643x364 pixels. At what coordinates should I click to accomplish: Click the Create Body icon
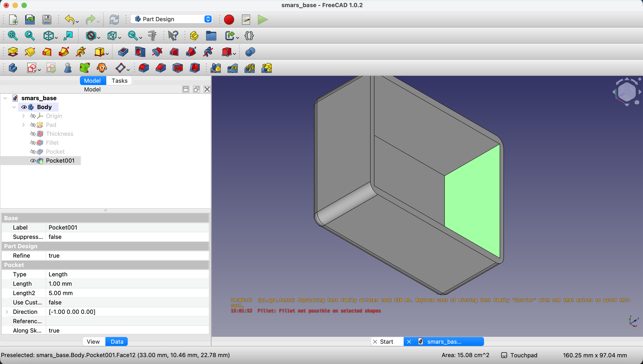click(x=13, y=68)
